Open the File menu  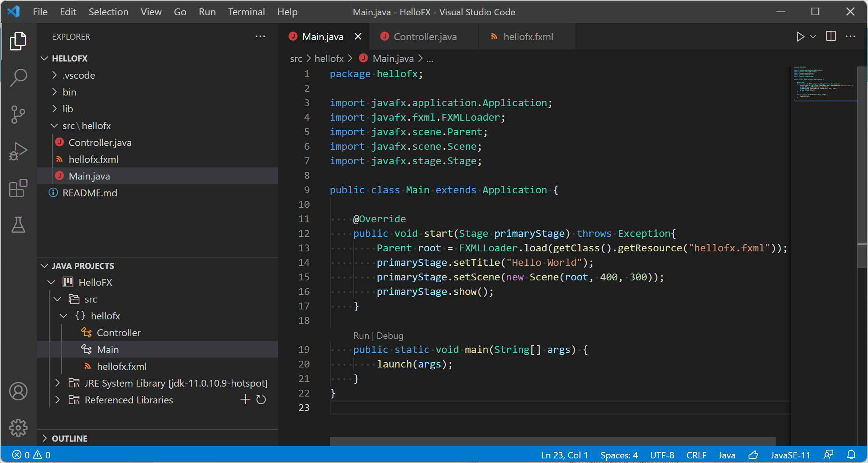coord(40,12)
